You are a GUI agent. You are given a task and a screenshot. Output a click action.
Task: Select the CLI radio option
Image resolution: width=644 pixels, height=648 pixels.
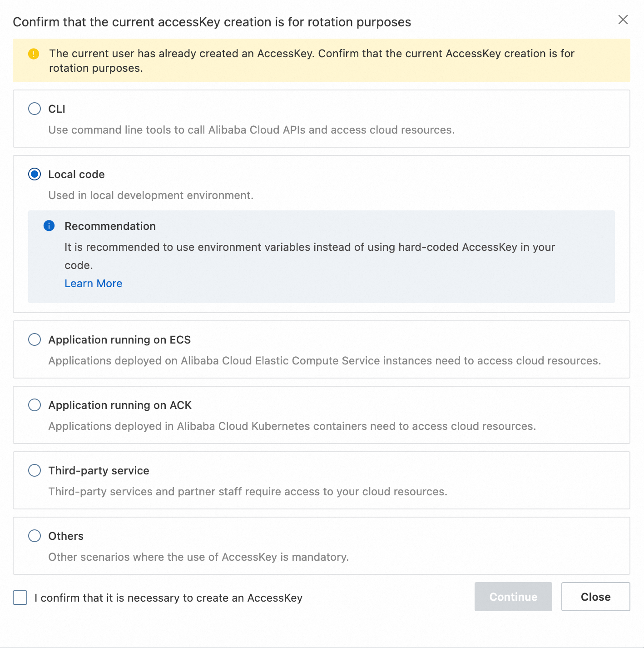tap(35, 109)
